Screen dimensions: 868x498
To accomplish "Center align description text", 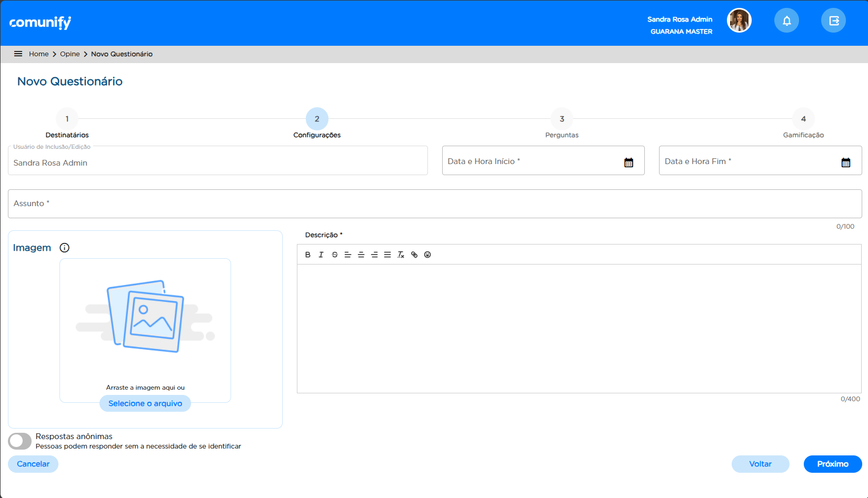I will (361, 255).
